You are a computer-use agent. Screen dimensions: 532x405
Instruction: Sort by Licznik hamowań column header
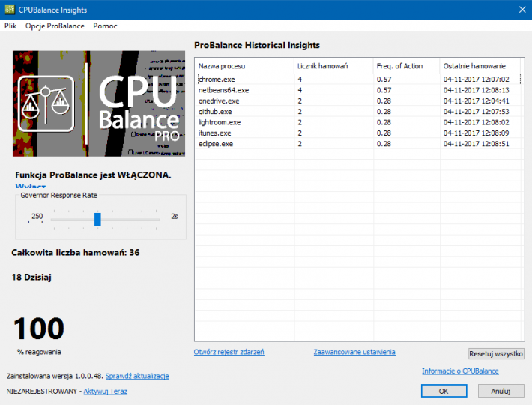click(x=333, y=66)
